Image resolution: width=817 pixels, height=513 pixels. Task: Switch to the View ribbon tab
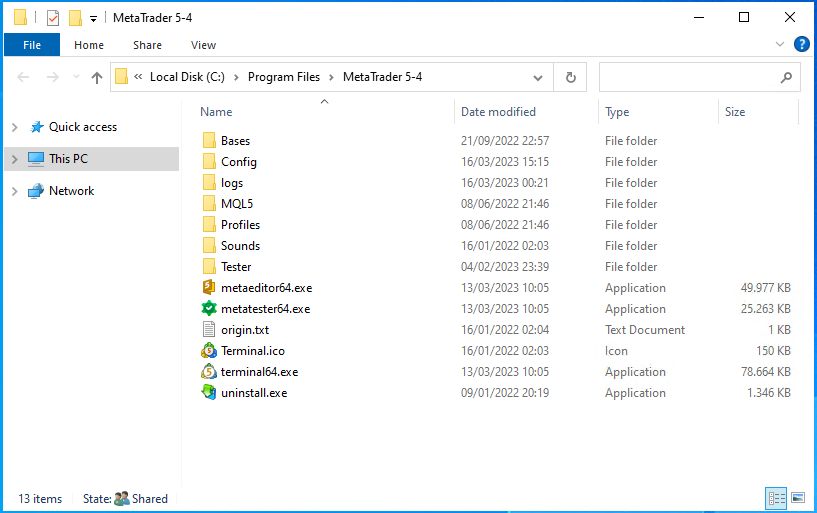pyautogui.click(x=203, y=45)
